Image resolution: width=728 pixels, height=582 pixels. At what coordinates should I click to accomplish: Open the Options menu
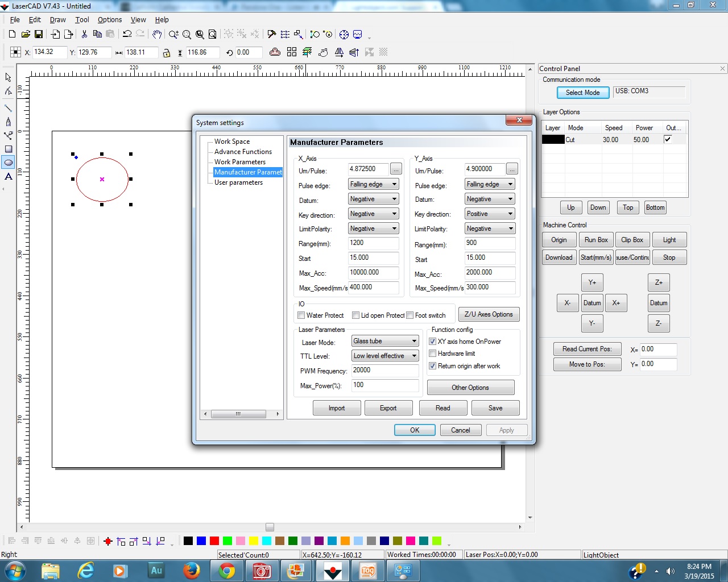[x=109, y=19]
